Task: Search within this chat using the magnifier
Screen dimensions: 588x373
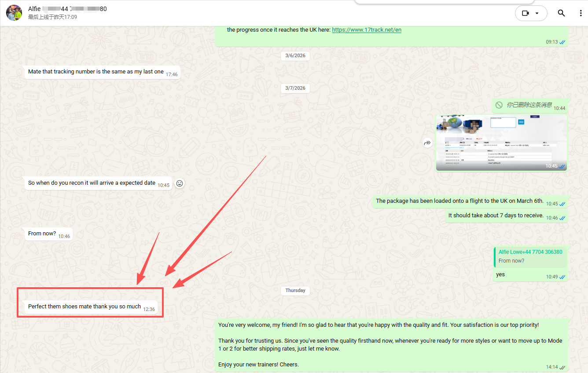Action: pos(561,13)
